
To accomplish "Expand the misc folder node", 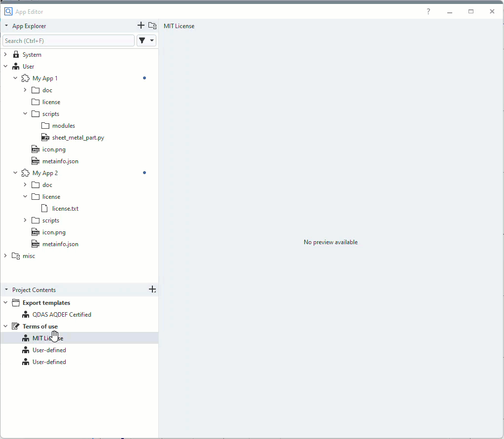I will [5, 256].
